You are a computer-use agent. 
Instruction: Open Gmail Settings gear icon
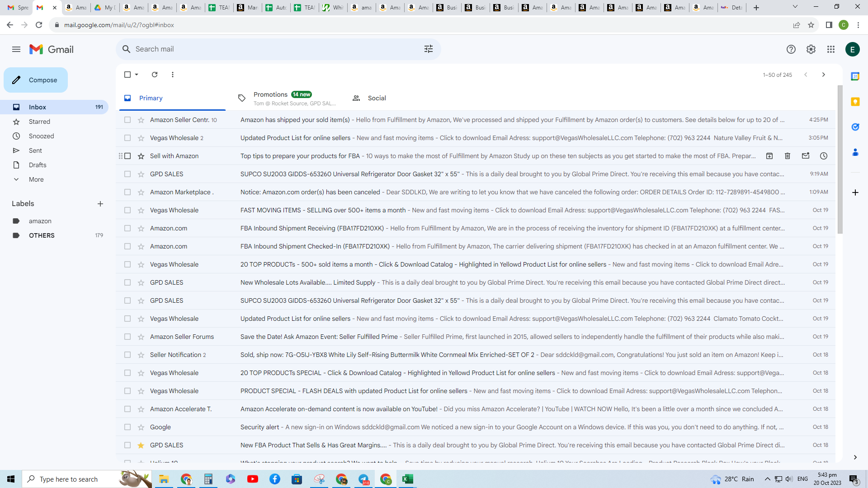(x=811, y=49)
